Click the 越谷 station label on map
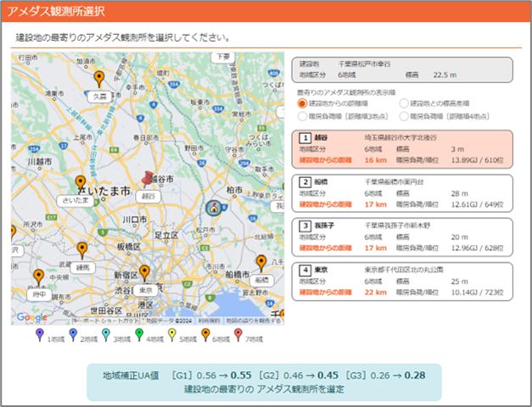 click(148, 196)
